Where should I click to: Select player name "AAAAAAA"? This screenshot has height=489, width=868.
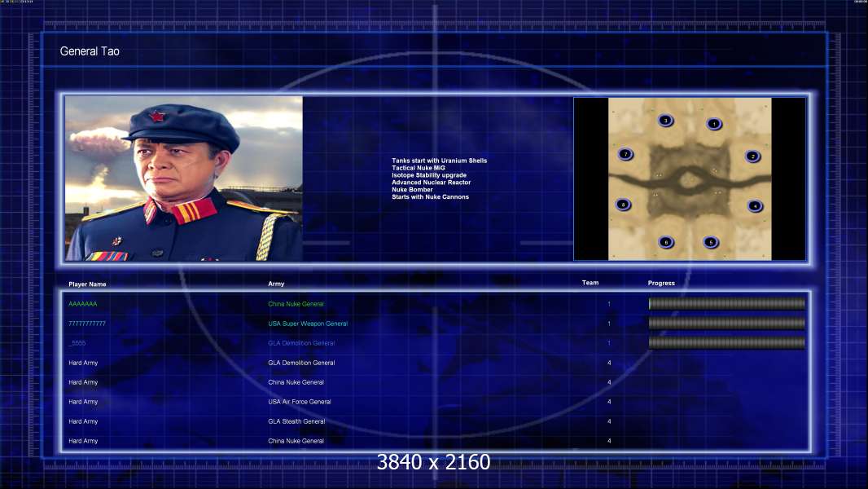(x=83, y=304)
